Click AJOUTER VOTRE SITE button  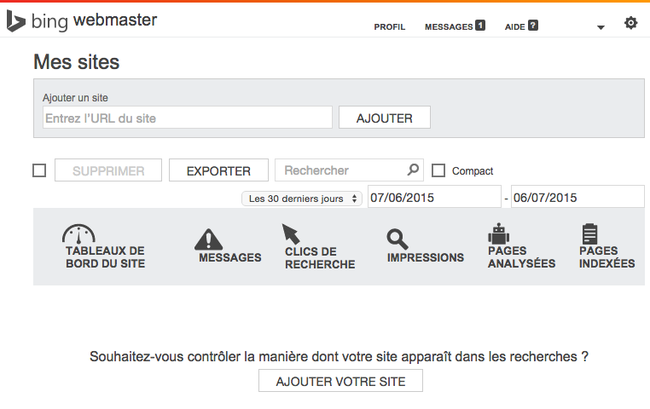[x=341, y=381]
